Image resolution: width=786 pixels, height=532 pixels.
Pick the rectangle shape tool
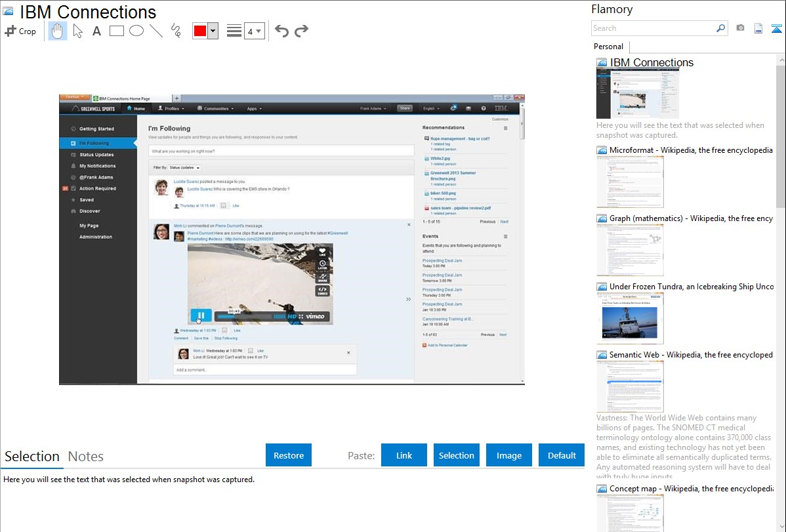pos(117,31)
